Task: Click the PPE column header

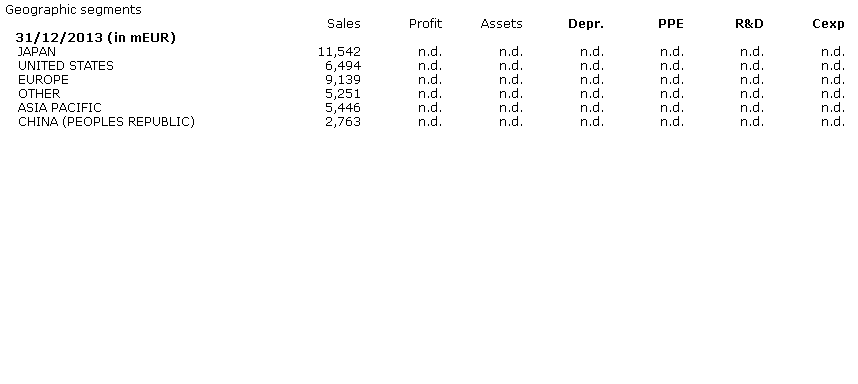Action: [x=671, y=24]
